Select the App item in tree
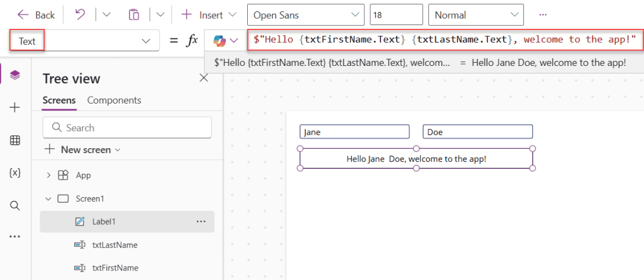The image size is (644, 280). 84,175
